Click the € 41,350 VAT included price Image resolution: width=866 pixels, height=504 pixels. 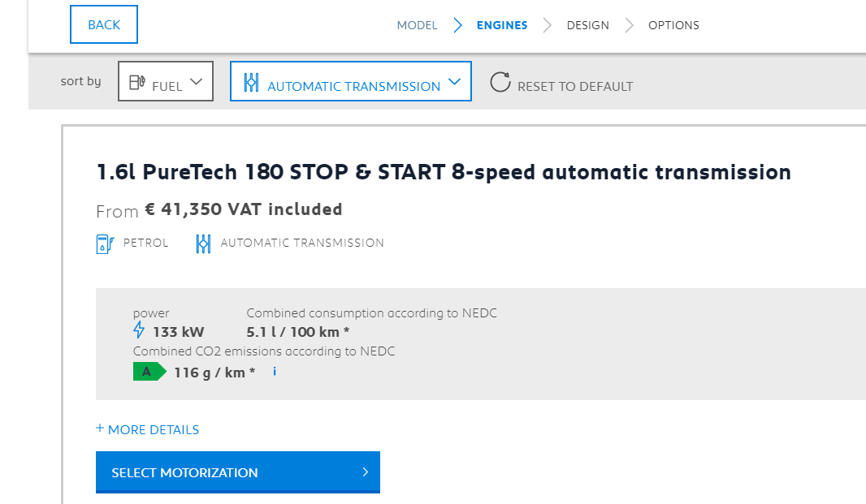coord(244,209)
